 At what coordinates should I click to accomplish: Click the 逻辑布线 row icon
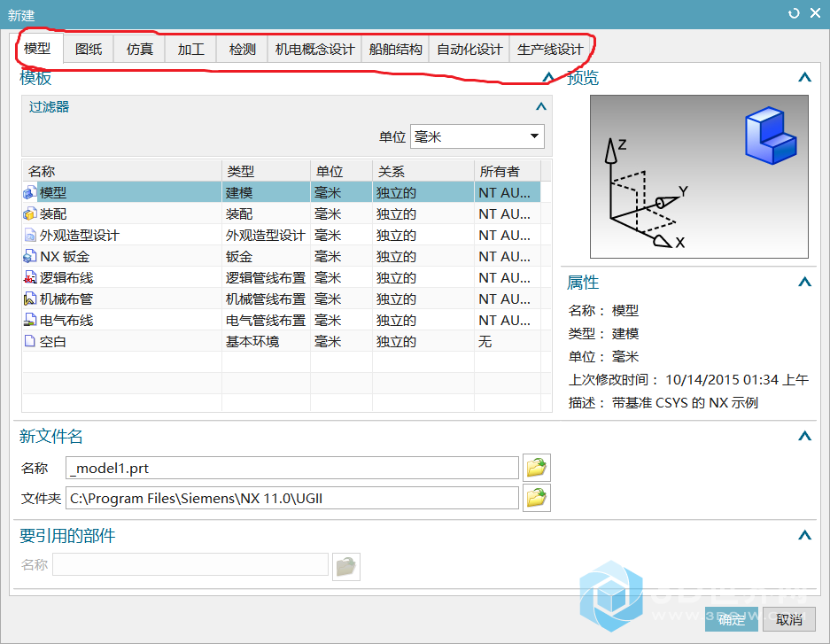click(30, 277)
